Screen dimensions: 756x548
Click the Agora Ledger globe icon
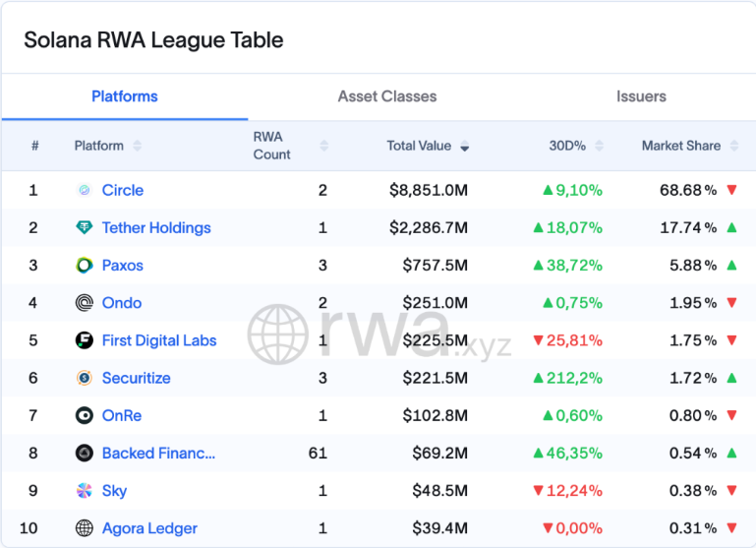point(84,528)
